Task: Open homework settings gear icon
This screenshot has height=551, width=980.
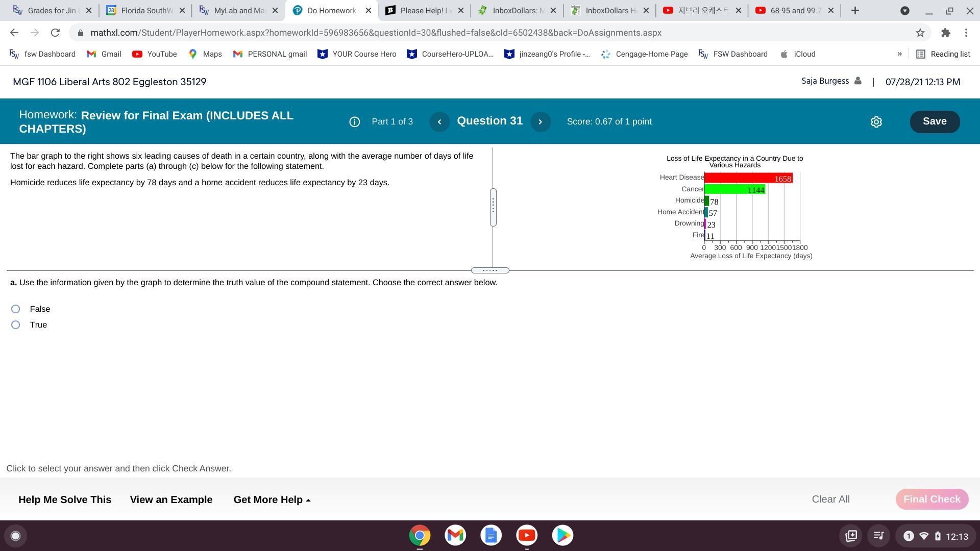Action: pyautogui.click(x=876, y=122)
